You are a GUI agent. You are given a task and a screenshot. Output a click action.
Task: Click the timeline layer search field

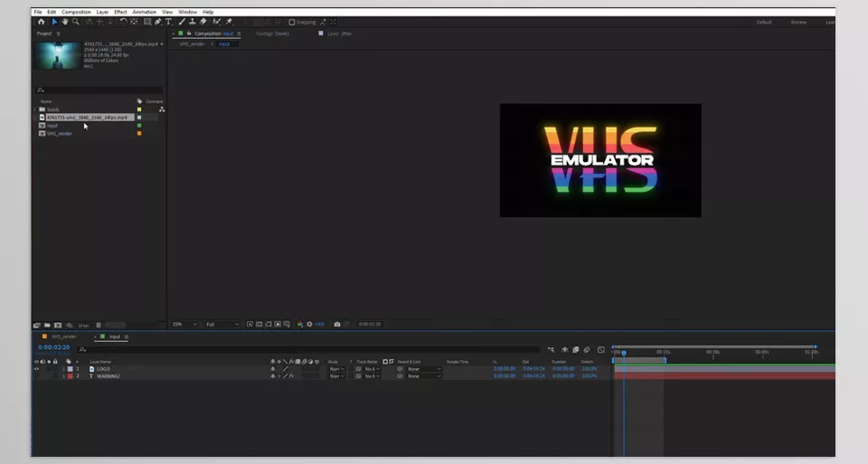tap(307, 349)
